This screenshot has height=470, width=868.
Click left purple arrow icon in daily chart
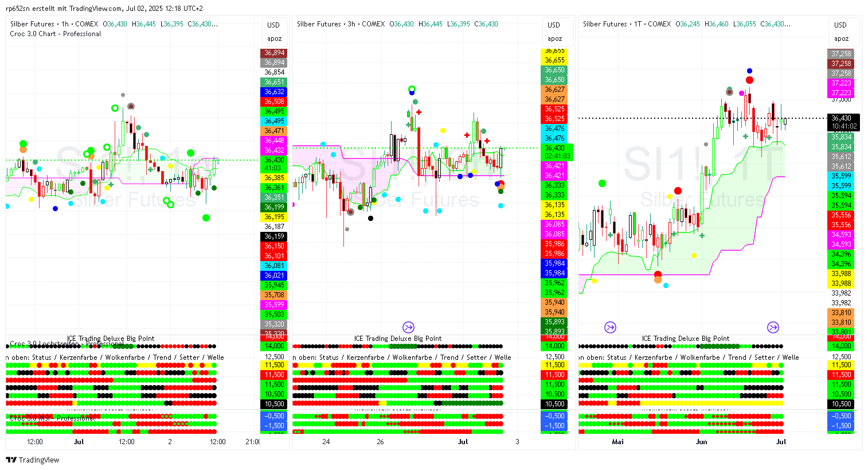coord(610,327)
